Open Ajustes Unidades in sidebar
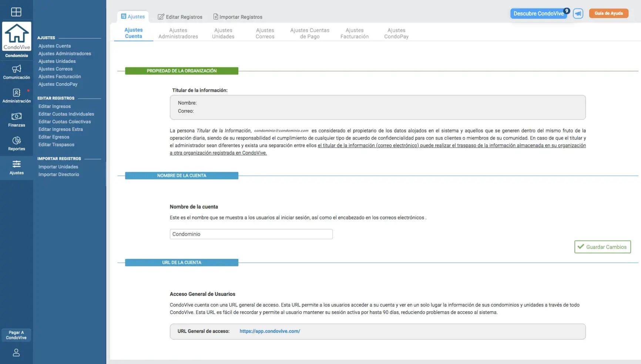The height and width of the screenshot is (364, 641). point(57,61)
